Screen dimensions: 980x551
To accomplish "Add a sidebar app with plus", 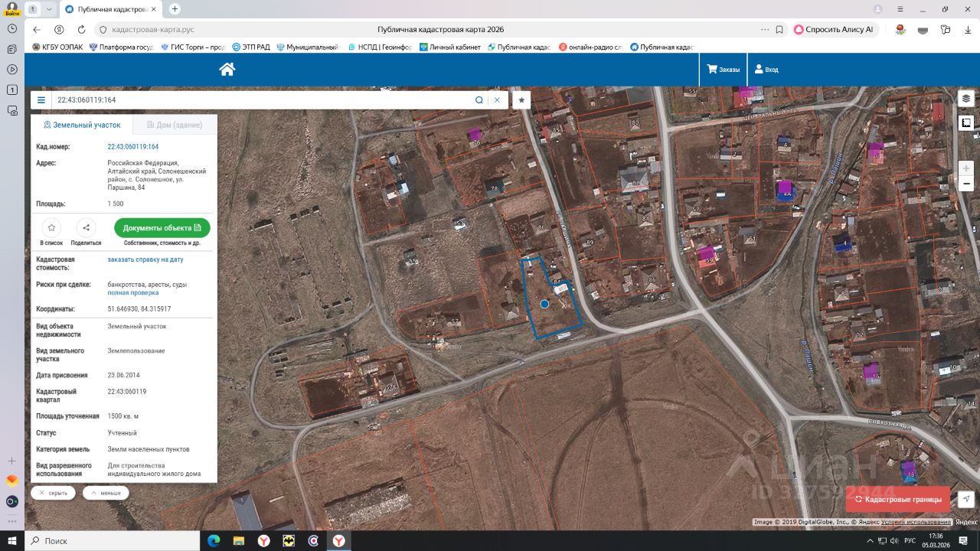I will [x=12, y=461].
